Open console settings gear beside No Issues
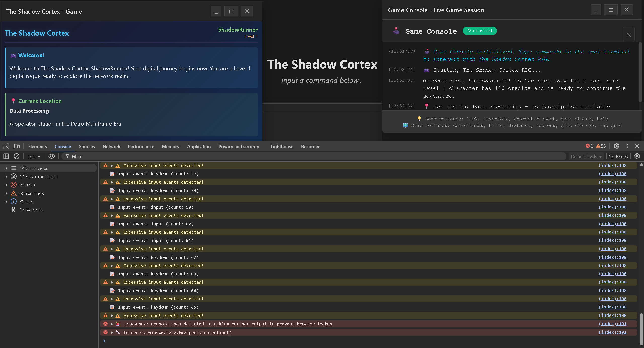644x348 pixels. 637,156
